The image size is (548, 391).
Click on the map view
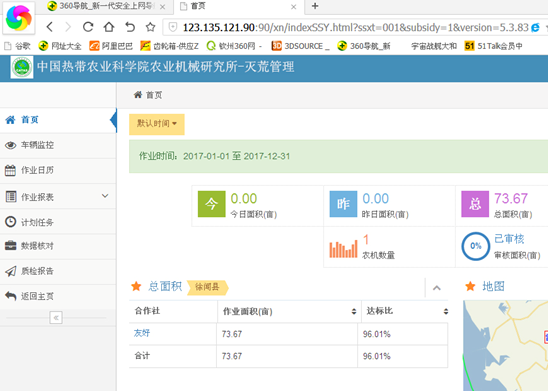click(505, 346)
